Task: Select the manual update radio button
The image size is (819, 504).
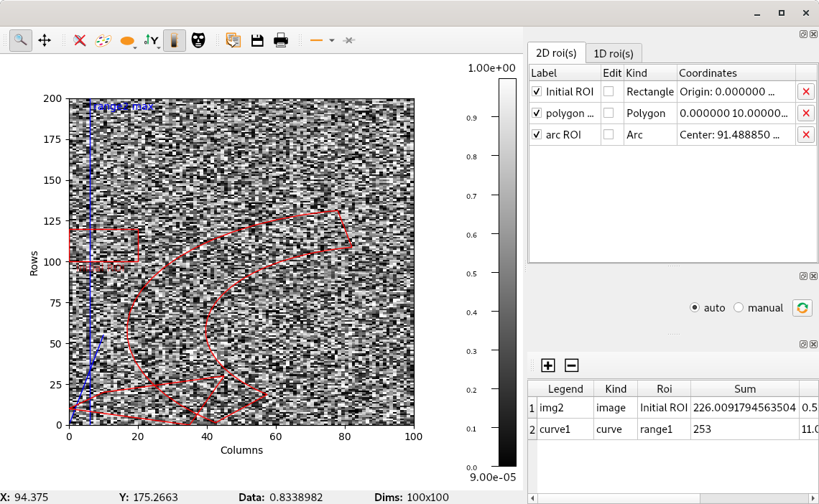Action: pyautogui.click(x=739, y=308)
